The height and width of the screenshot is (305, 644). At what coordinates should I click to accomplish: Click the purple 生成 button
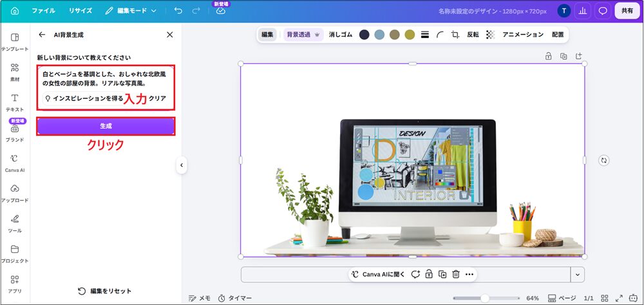[106, 126]
